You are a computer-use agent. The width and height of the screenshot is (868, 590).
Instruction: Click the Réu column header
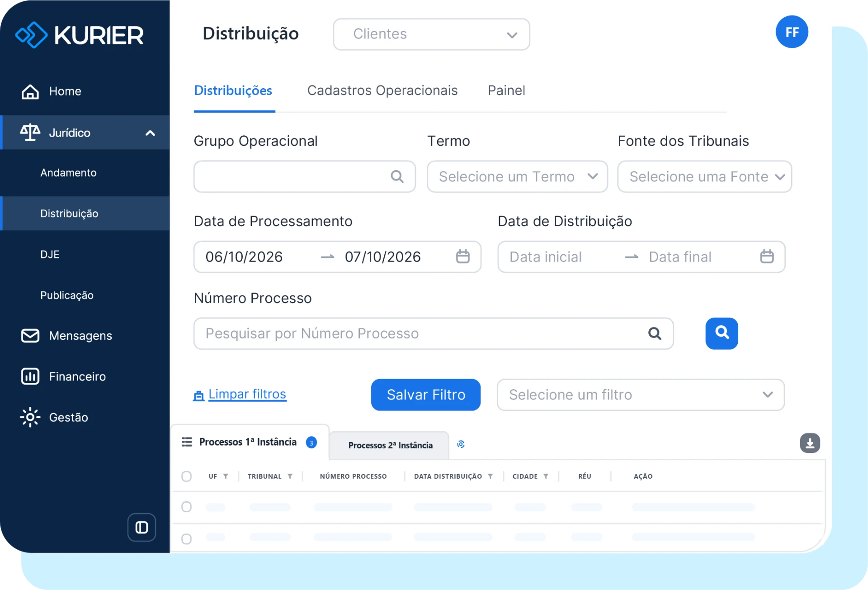tap(585, 476)
